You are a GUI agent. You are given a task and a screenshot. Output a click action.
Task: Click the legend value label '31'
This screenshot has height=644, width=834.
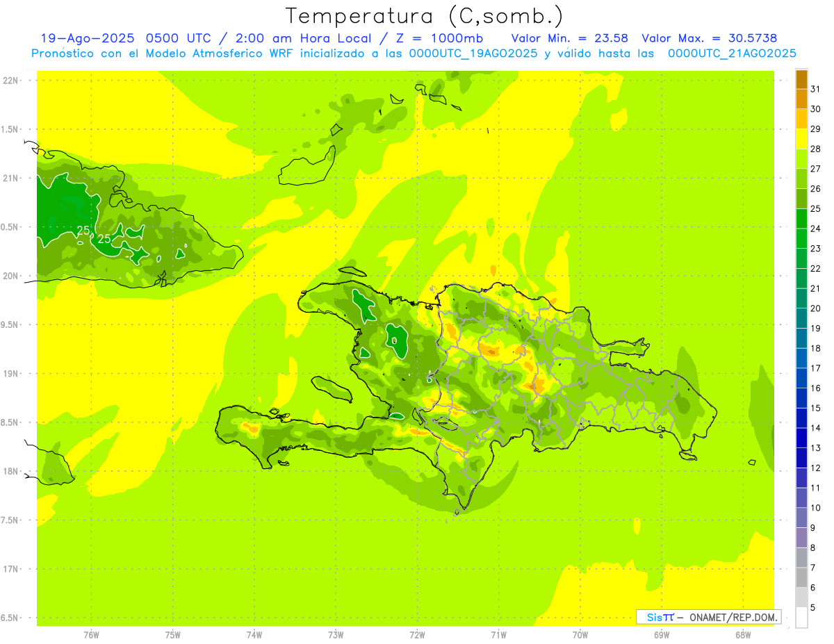816,89
